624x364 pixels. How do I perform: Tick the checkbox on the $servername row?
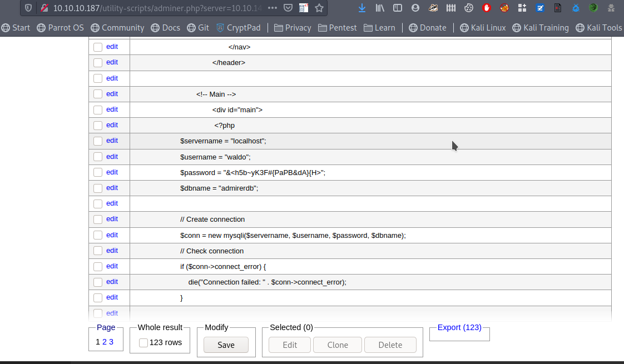tap(98, 141)
